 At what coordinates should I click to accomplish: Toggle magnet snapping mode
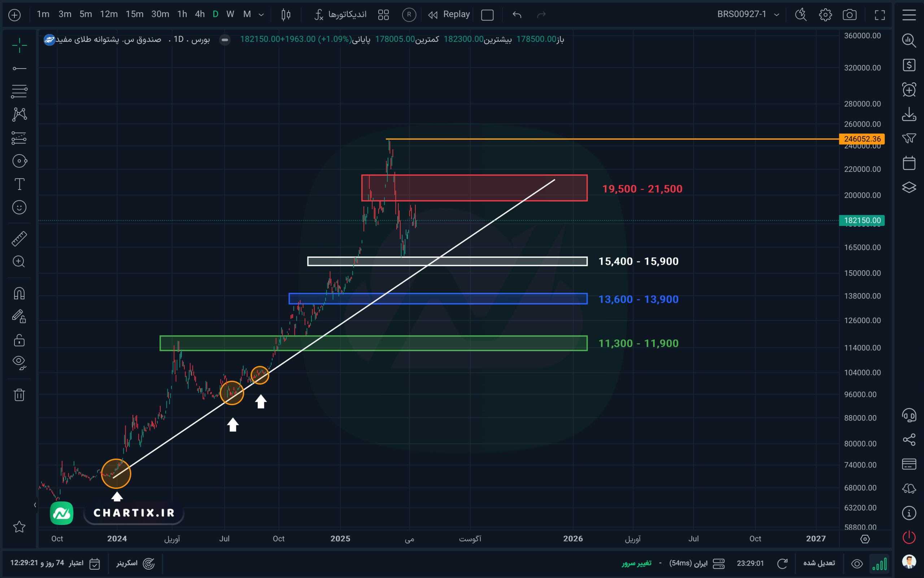[x=19, y=294]
